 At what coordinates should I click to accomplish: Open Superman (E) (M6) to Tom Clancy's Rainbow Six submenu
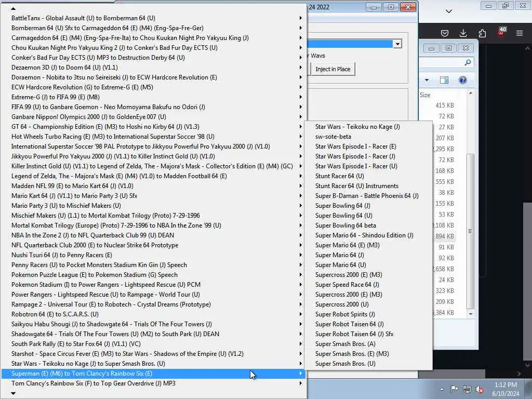pyautogui.click(x=154, y=373)
